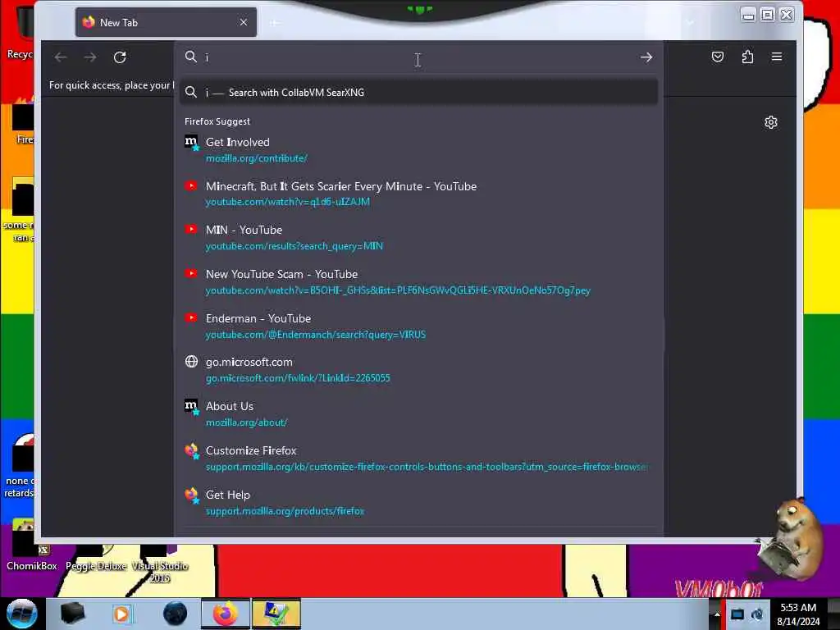Open the Firefox hamburger menu
Viewport: 840px width, 630px height.
(x=777, y=57)
